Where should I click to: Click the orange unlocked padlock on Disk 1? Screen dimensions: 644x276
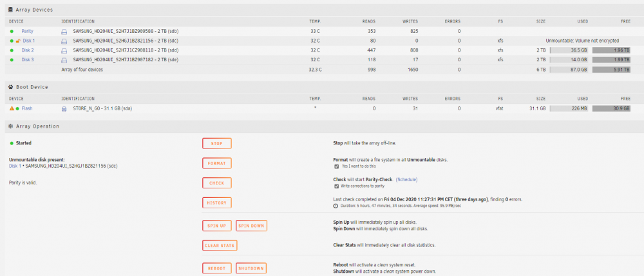[x=17, y=41]
